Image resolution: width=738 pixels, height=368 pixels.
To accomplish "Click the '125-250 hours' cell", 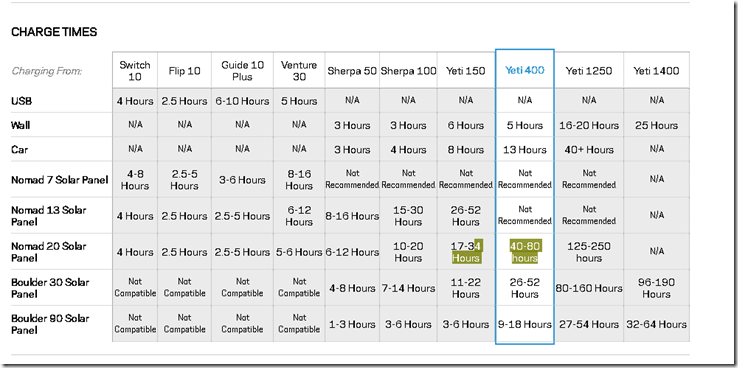I will point(589,252).
